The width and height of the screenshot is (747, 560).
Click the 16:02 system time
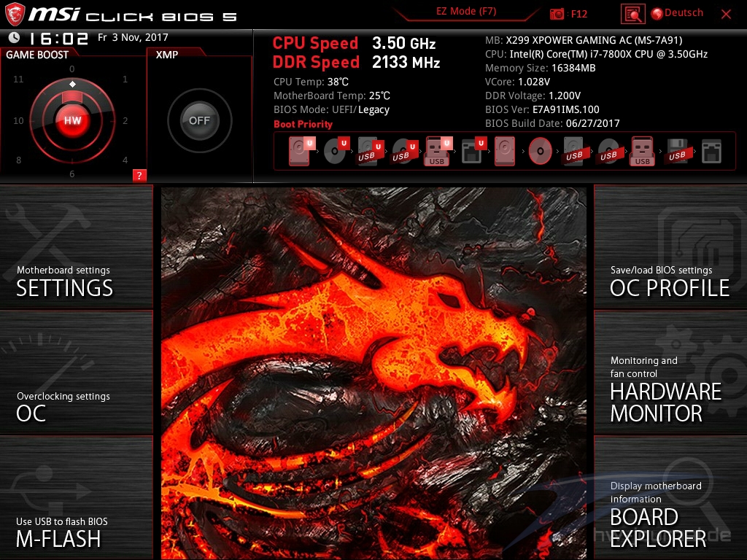pos(58,38)
